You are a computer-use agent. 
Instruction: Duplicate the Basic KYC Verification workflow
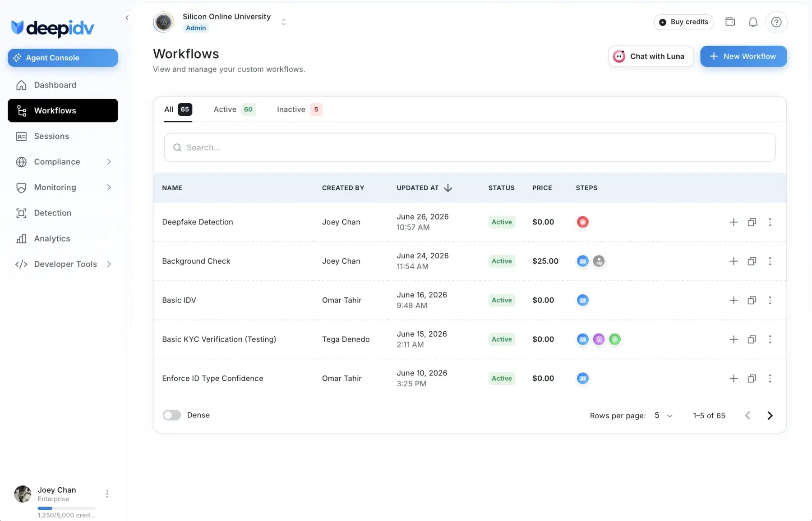(x=752, y=340)
